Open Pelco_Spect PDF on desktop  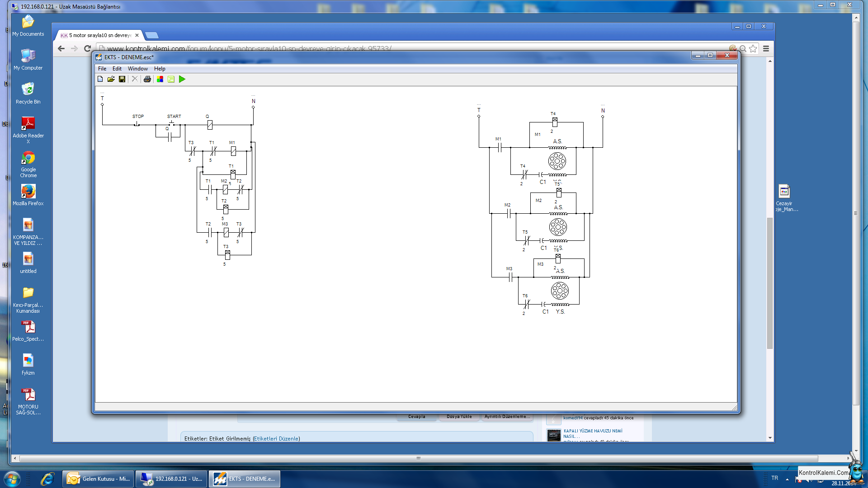tap(28, 331)
